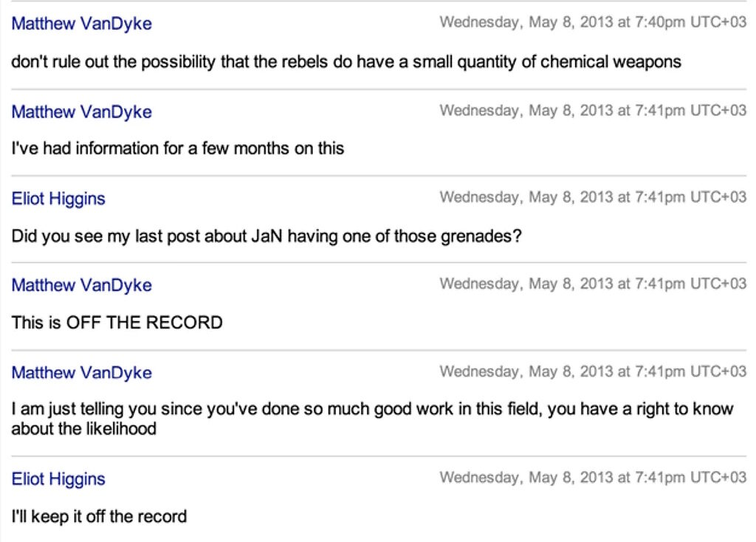Click timestamp next to "OFF THE RECORD" message

point(593,284)
